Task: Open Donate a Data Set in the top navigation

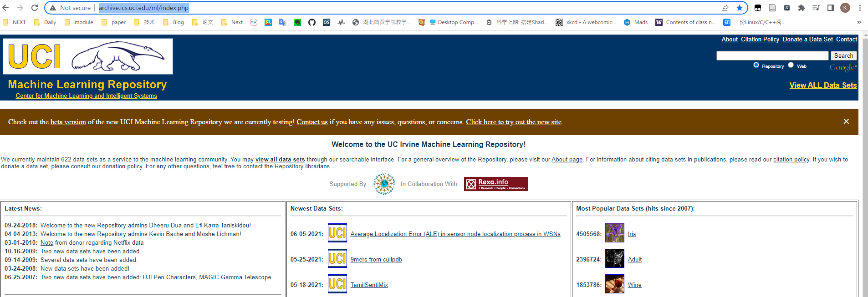Action: [x=807, y=40]
